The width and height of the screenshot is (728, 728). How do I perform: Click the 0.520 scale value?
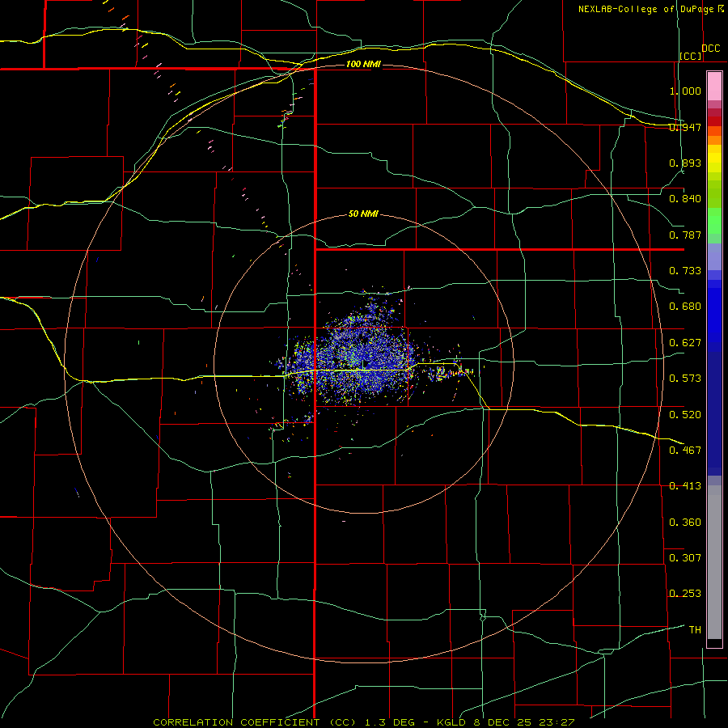coord(685,415)
